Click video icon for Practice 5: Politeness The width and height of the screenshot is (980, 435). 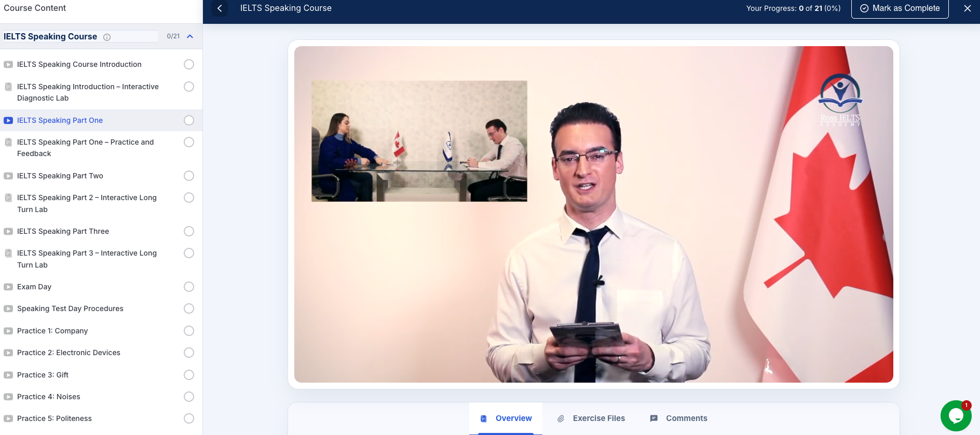click(x=8, y=418)
